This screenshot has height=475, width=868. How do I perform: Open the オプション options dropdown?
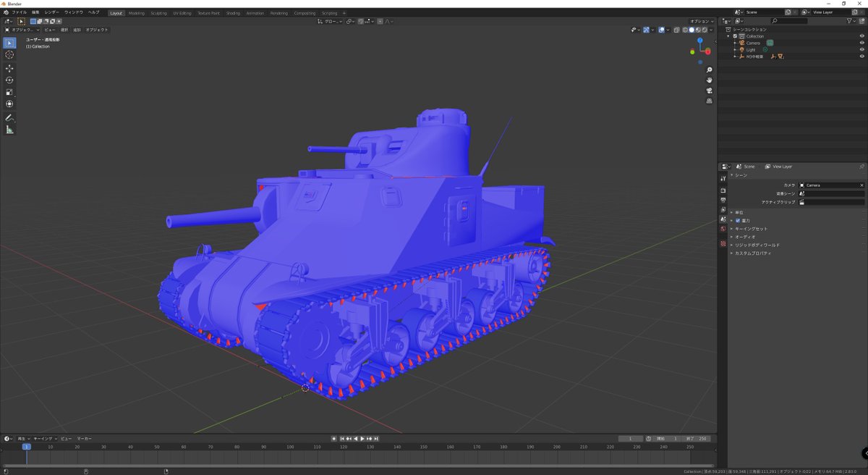tap(701, 22)
